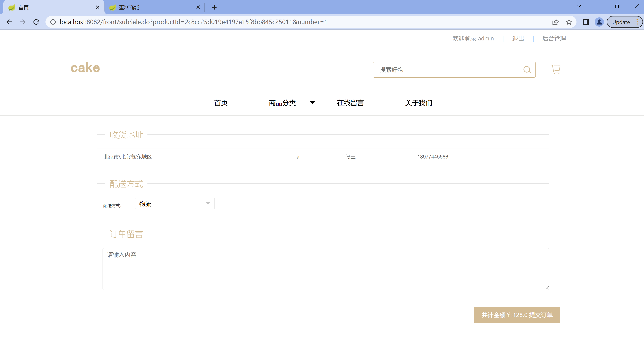Open the browser side panel icon
Screen dimensions: 644x346
click(x=585, y=22)
